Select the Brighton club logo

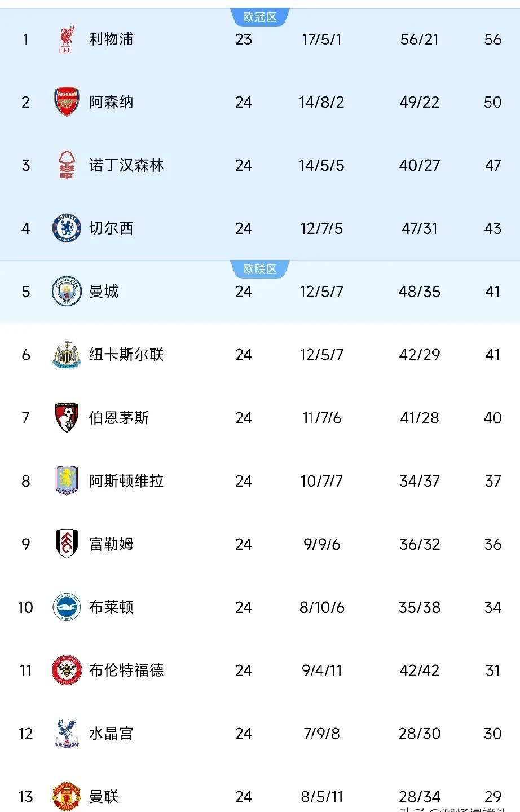pos(67,607)
